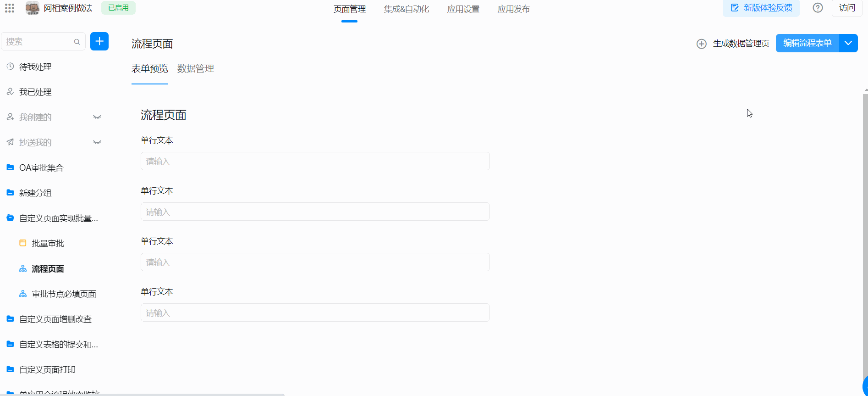Collapse 自定义页面实现批量... folder
The width and height of the screenshot is (868, 396).
click(x=58, y=218)
